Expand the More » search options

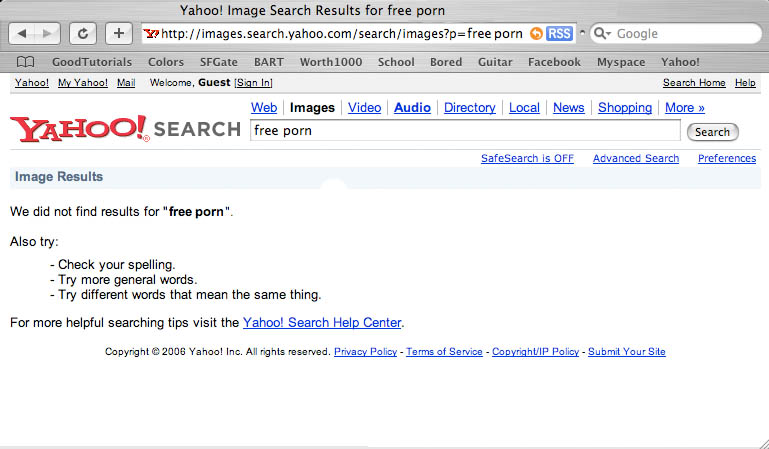685,107
